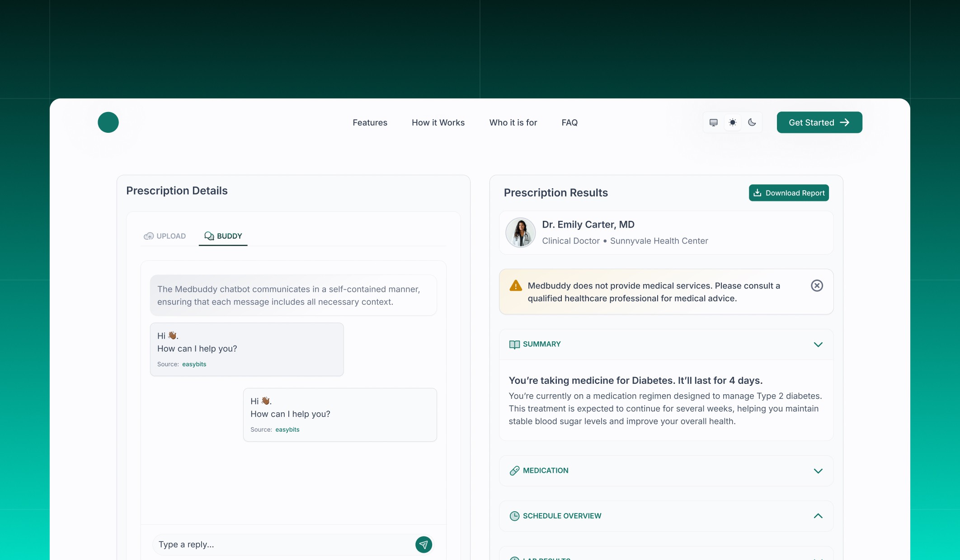Image resolution: width=960 pixels, height=560 pixels.
Task: Collapse the SUMMARY section chevron
Action: 818,345
